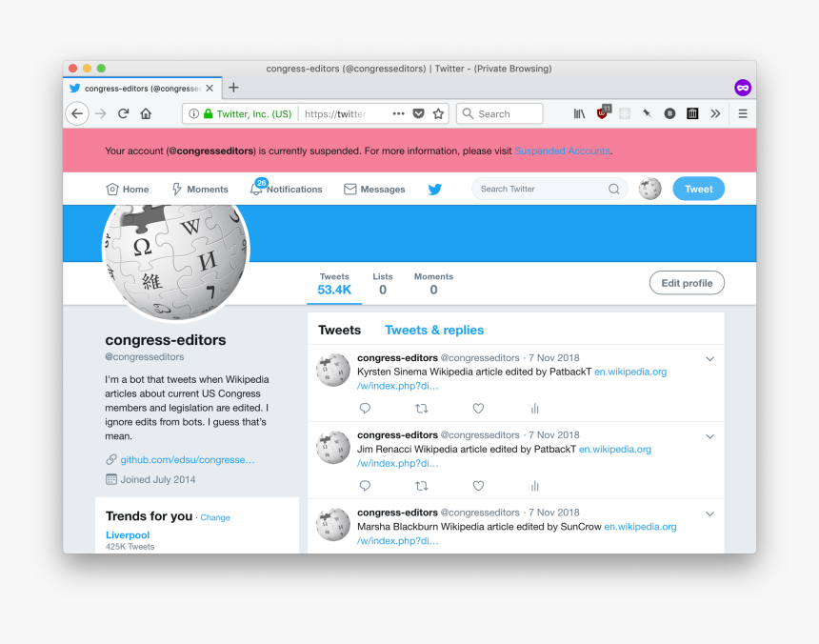Bookmark this page with the star icon
Viewport: 819px width, 644px height.
pyautogui.click(x=438, y=113)
